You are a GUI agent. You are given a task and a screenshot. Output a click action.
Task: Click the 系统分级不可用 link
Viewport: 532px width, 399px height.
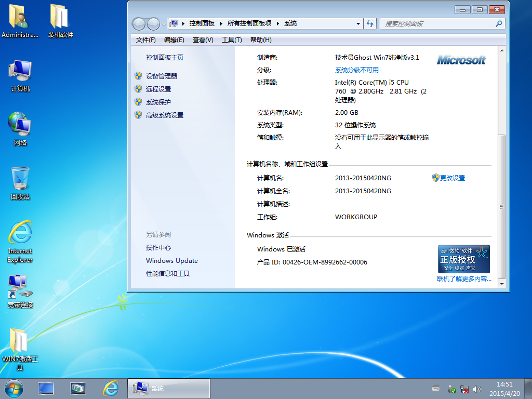(356, 70)
